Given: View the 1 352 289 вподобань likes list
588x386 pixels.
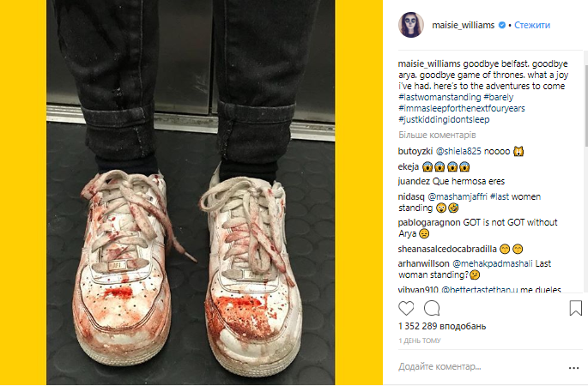Looking at the screenshot, I should click(x=442, y=326).
